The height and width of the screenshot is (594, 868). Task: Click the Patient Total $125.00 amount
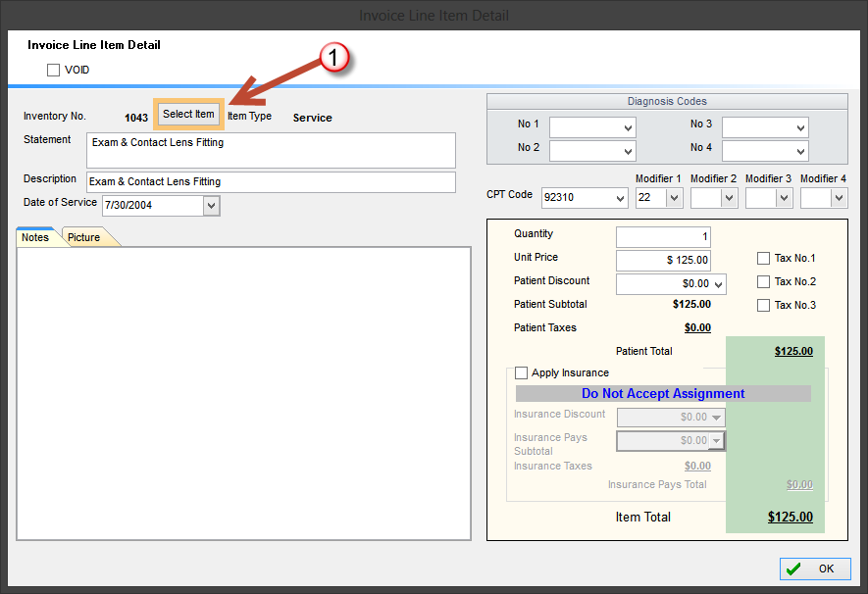click(793, 351)
